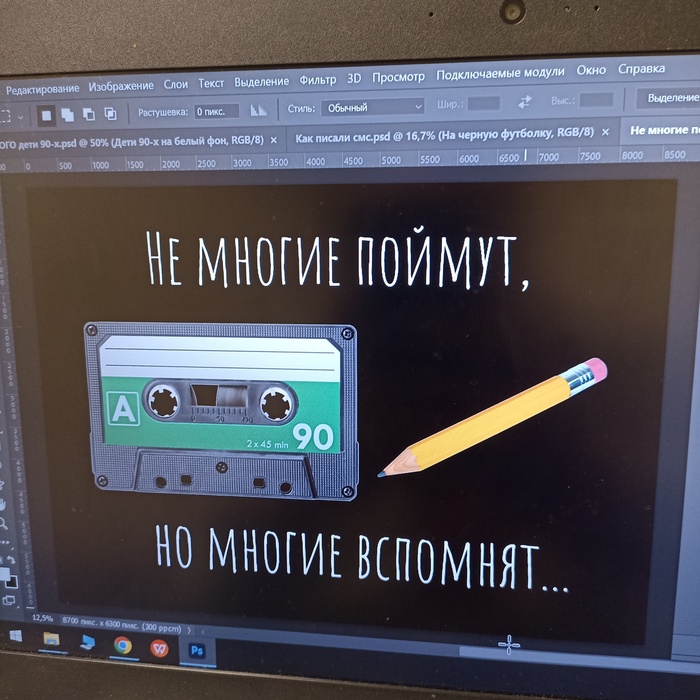This screenshot has height=700, width=700.
Task: Click the Шир. width input field
Action: (483, 104)
